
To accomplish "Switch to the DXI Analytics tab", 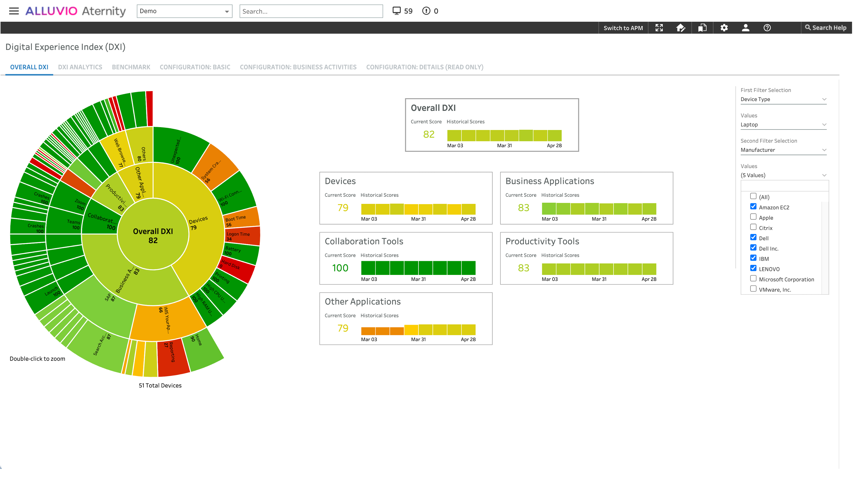I will click(x=80, y=67).
